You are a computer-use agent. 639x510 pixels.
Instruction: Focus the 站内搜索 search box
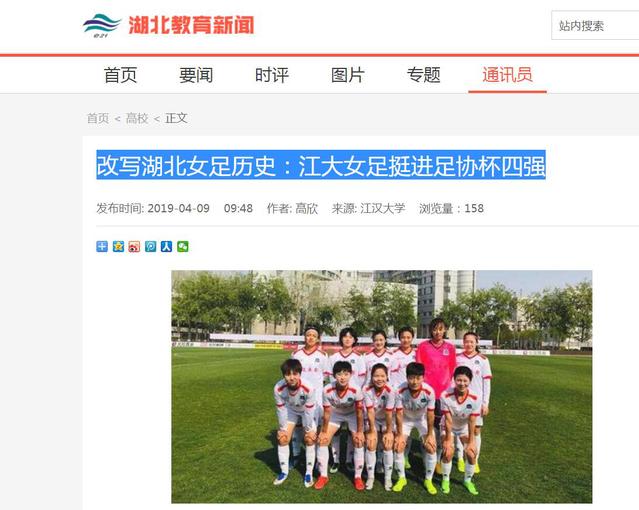[595, 26]
